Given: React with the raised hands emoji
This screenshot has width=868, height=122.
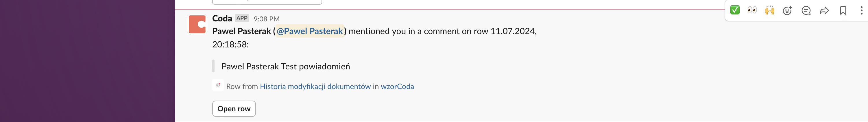Looking at the screenshot, I should coord(770,10).
